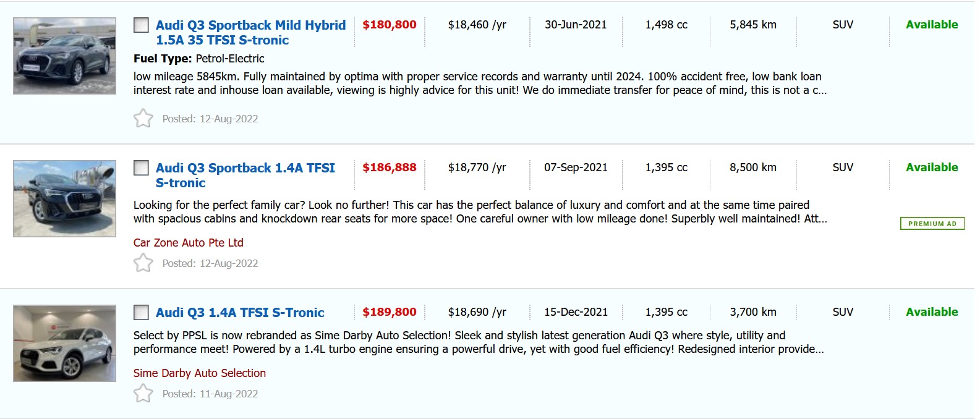Read the 'Looking for the perfect family car' description
The height and width of the screenshot is (419, 980).
point(479,212)
